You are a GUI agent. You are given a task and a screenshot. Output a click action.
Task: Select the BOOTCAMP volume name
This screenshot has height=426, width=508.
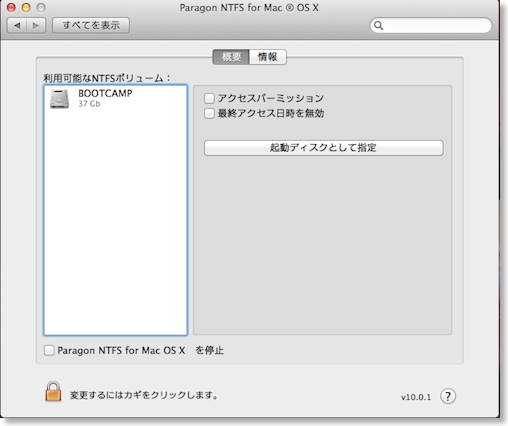point(105,93)
